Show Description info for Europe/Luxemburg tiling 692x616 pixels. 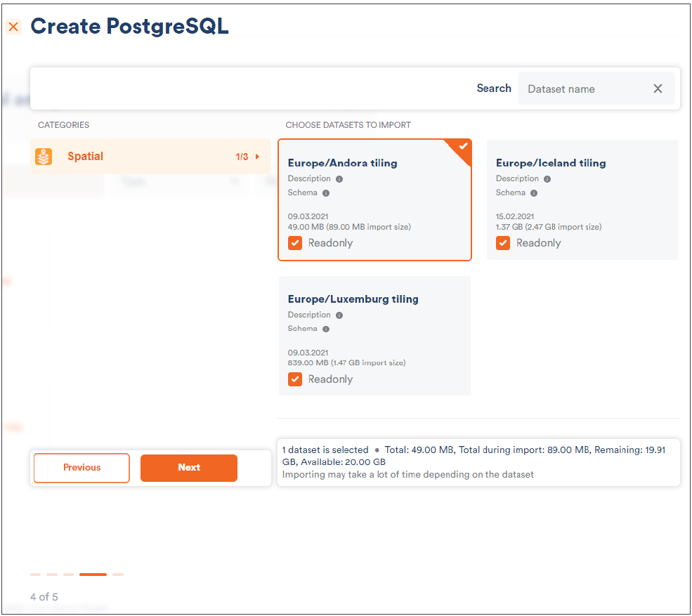[339, 315]
